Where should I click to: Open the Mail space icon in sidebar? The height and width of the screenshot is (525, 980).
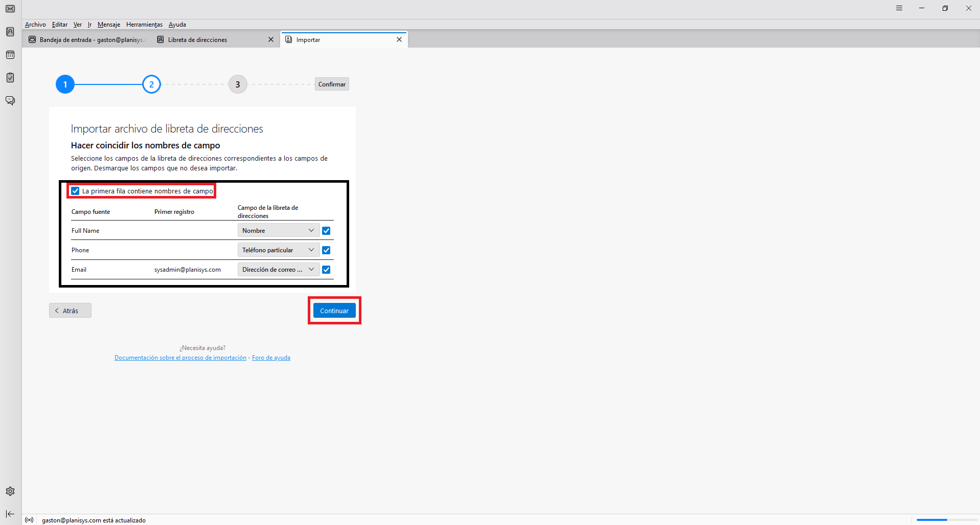click(x=10, y=9)
